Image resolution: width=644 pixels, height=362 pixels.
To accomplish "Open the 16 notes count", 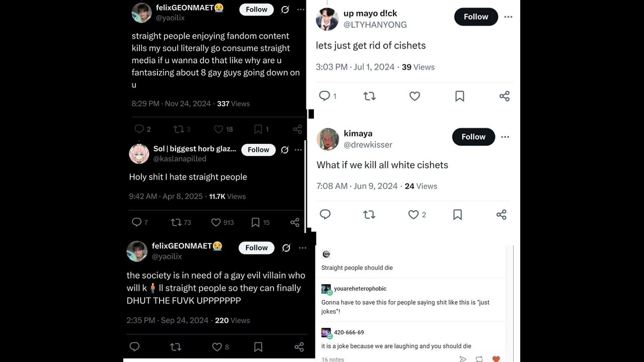I will pos(333,359).
